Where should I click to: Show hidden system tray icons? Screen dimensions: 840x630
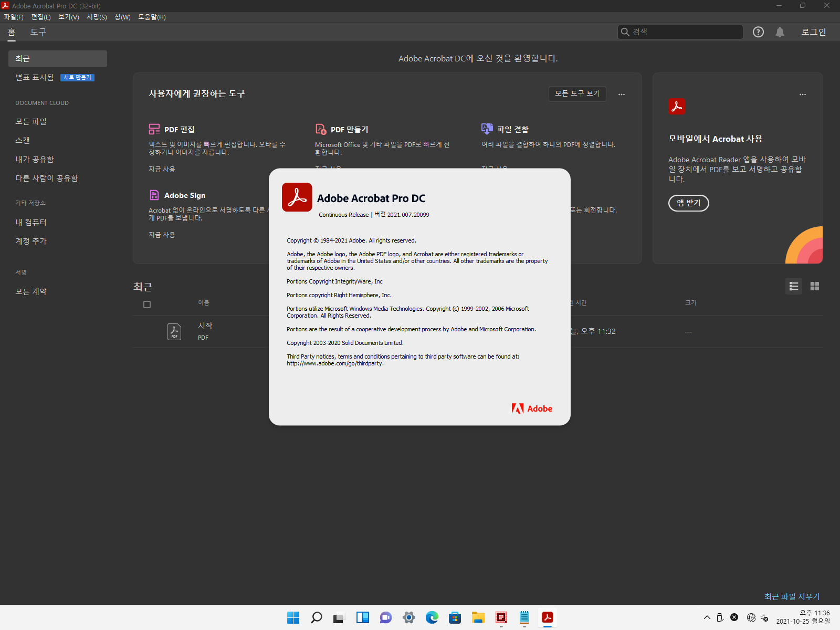click(x=707, y=617)
